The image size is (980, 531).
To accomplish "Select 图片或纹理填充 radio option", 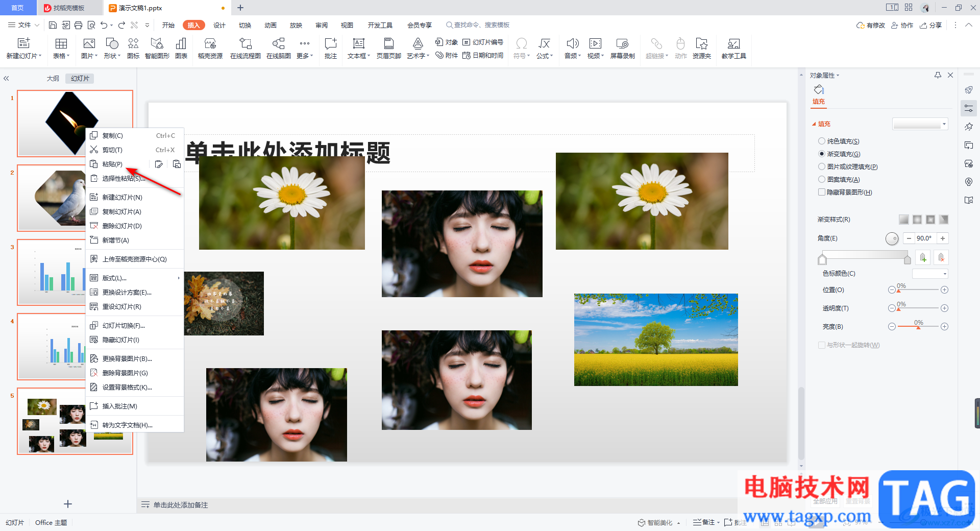I will click(x=822, y=166).
